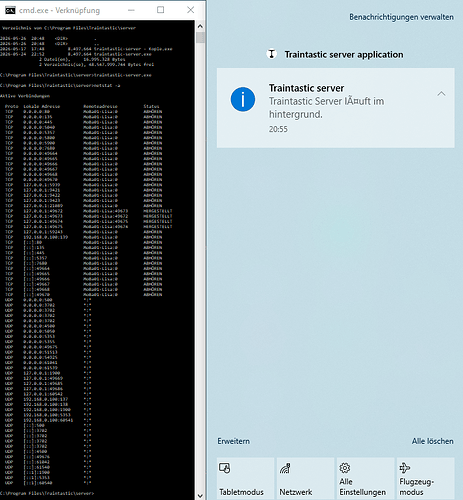Click the 'Remoteadresse' column header in cmd
This screenshot has width=463, height=500.
click(100, 106)
